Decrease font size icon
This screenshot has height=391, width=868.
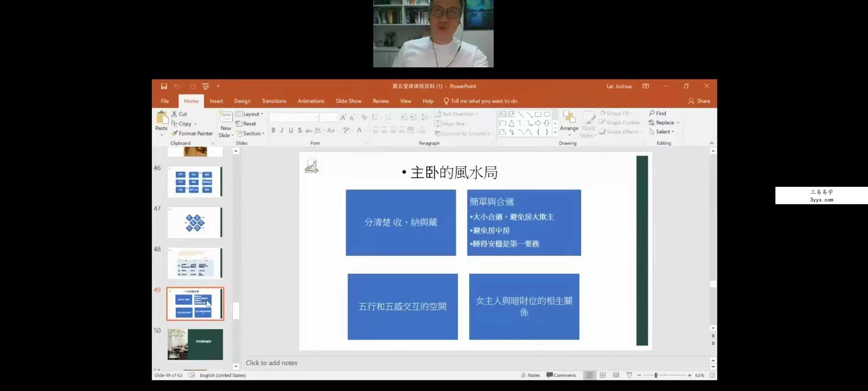point(352,117)
